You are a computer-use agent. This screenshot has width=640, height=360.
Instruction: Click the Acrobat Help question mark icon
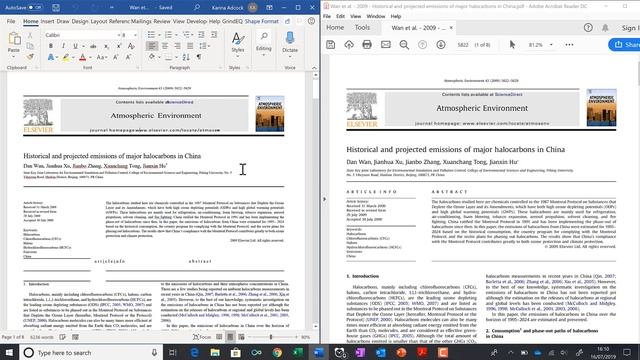(x=588, y=27)
